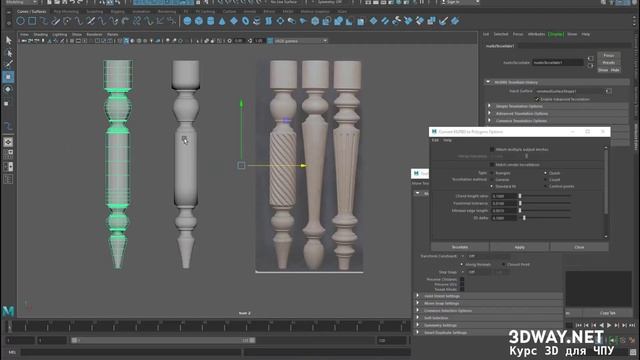Toggle Enable Advanced Tessellation checkbox
Image resolution: width=640 pixels, height=360 pixels.
(537, 99)
